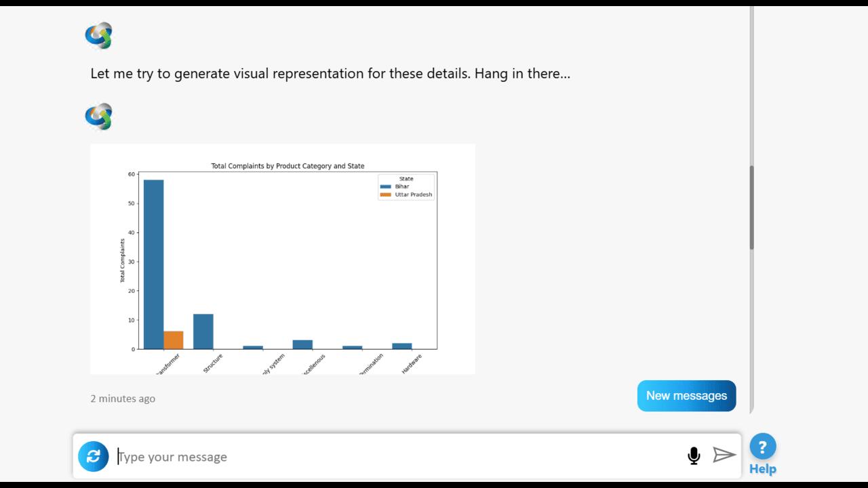Click the chart title text
This screenshot has width=868, height=488.
(288, 166)
